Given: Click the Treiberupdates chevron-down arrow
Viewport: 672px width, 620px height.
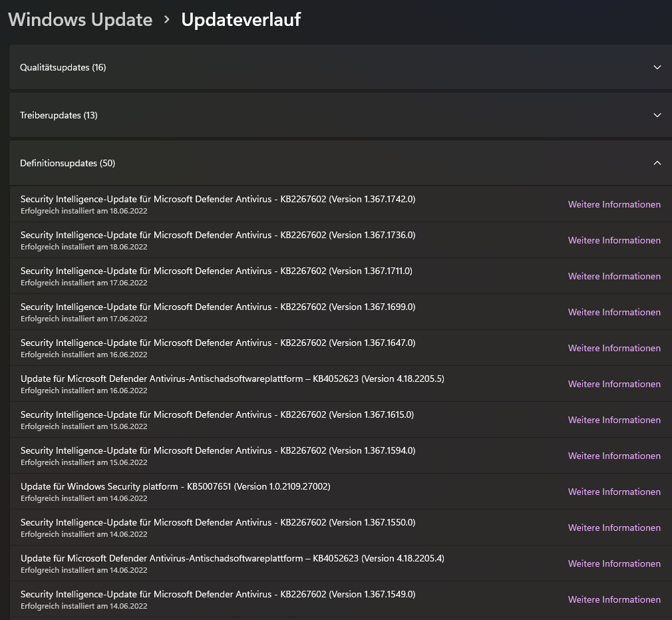Looking at the screenshot, I should click(657, 115).
